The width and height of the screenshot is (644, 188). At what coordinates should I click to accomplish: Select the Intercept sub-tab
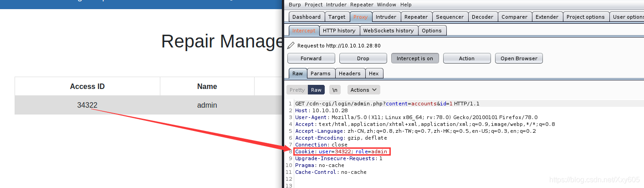click(x=304, y=31)
